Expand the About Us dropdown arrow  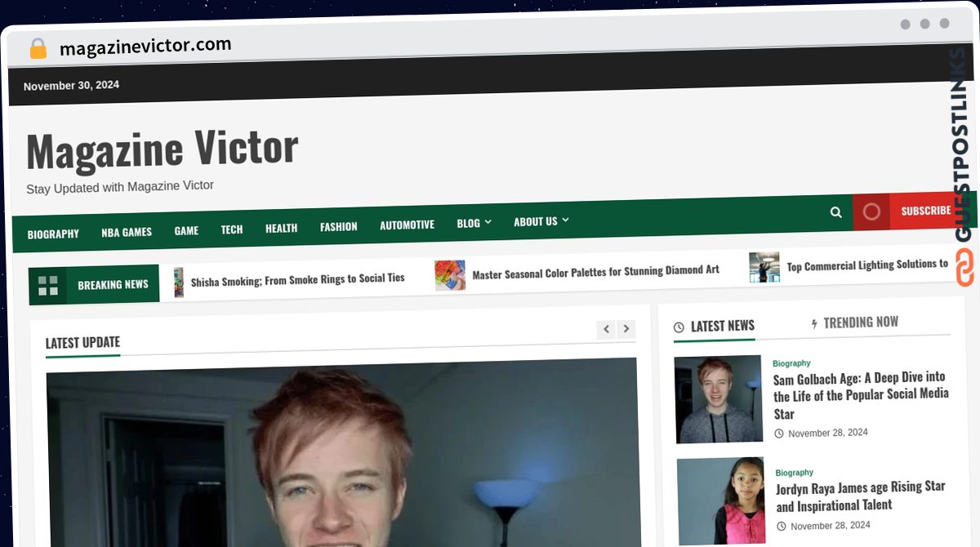pos(566,220)
